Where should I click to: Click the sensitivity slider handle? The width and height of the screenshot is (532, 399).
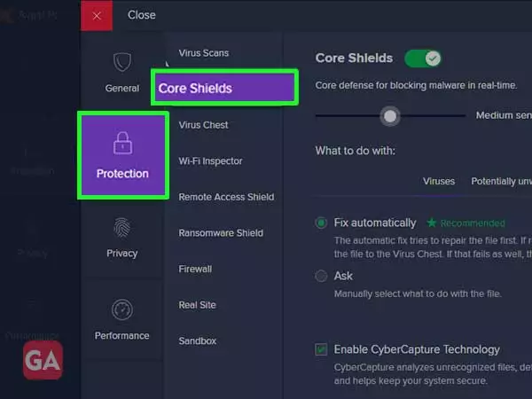click(x=390, y=116)
